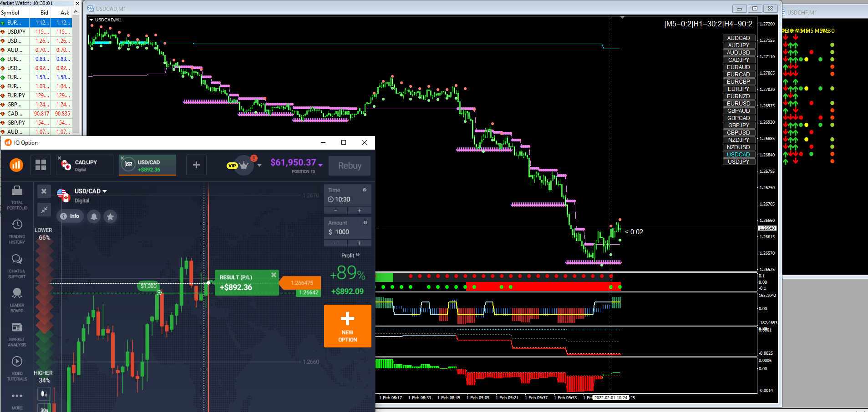The height and width of the screenshot is (412, 868).
Task: Minimize the USDCAD,M1 chart window
Action: (x=739, y=9)
